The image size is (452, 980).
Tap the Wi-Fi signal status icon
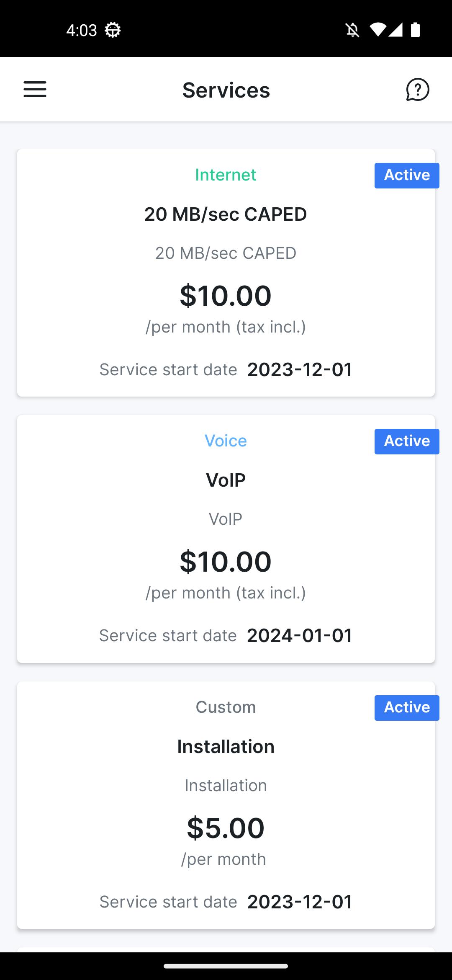click(x=378, y=30)
